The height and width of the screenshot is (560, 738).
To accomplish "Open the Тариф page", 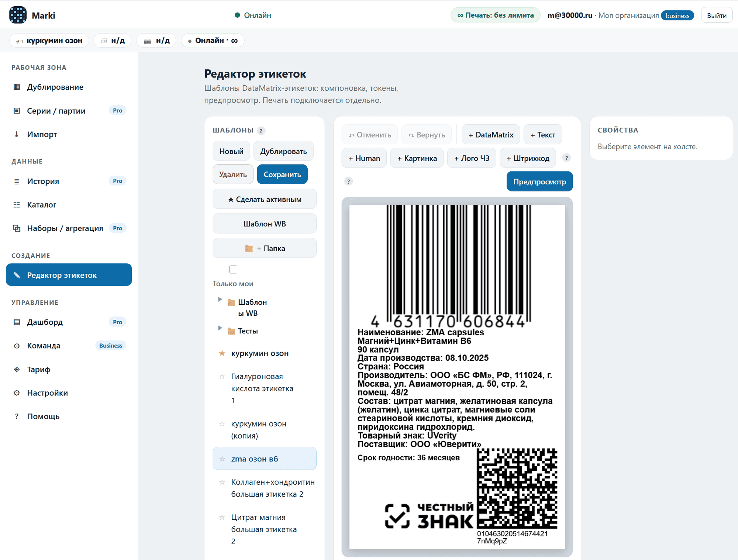I will [69, 369].
